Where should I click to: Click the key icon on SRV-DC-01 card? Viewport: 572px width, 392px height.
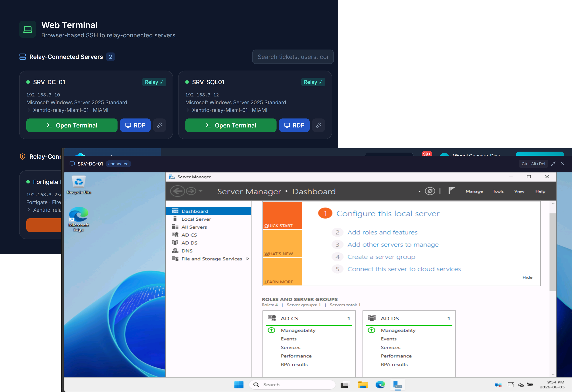[x=159, y=125]
